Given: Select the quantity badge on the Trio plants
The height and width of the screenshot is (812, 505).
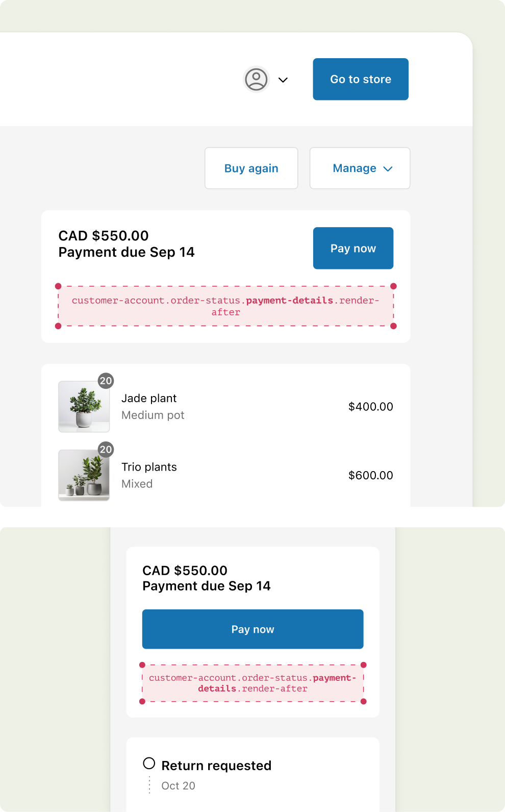Looking at the screenshot, I should coord(106,449).
